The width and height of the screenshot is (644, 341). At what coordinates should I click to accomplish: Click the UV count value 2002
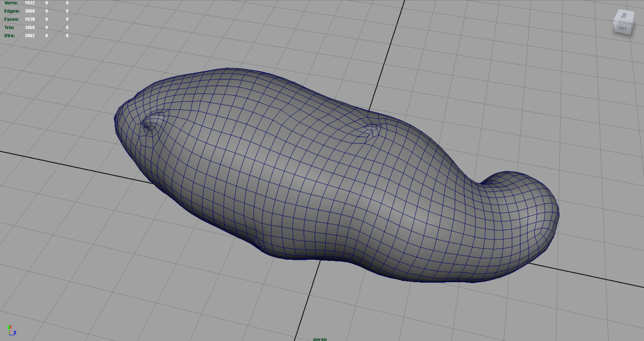(x=30, y=35)
